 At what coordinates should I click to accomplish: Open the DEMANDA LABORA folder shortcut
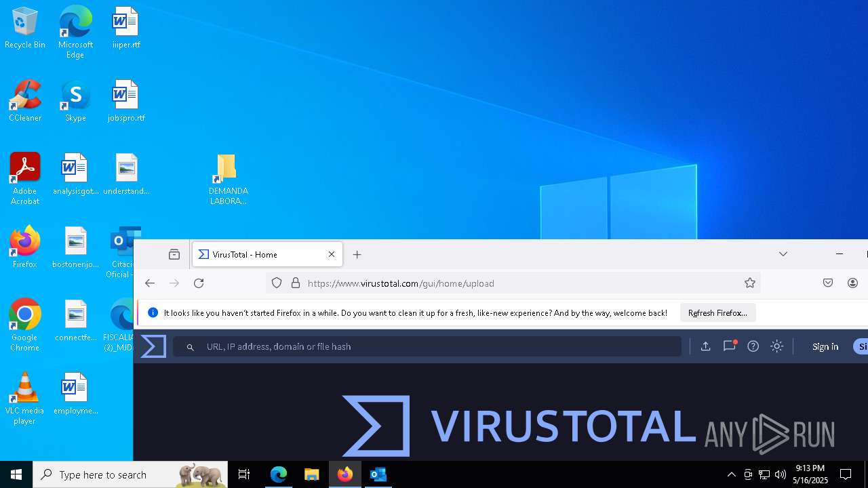click(228, 179)
